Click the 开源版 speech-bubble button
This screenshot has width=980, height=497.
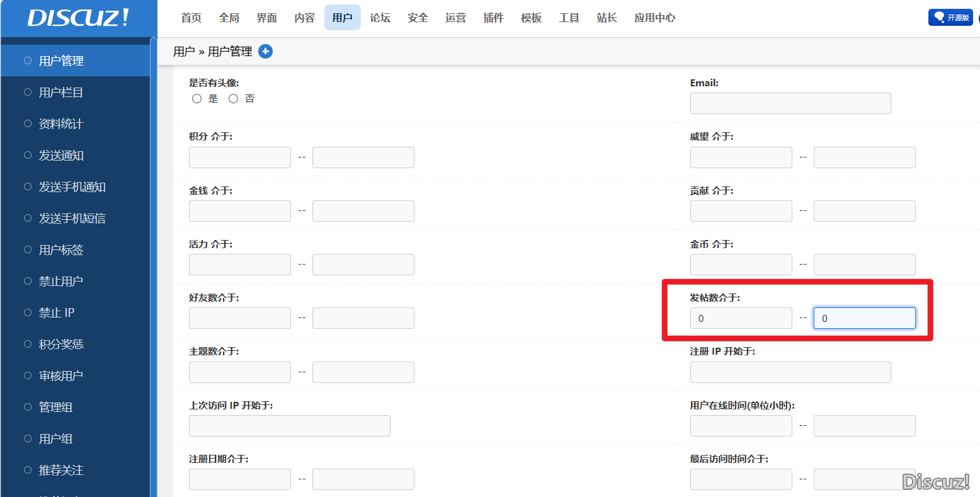[950, 18]
